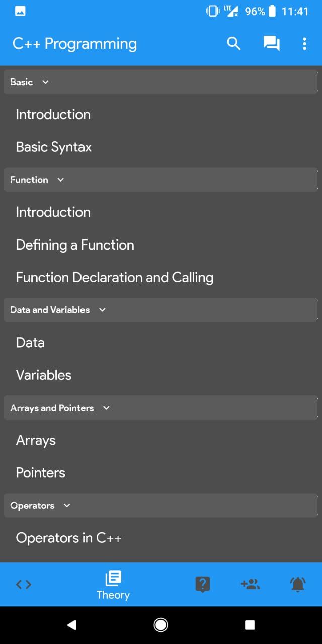
Task: Open the search icon in header
Action: pyautogui.click(x=234, y=44)
